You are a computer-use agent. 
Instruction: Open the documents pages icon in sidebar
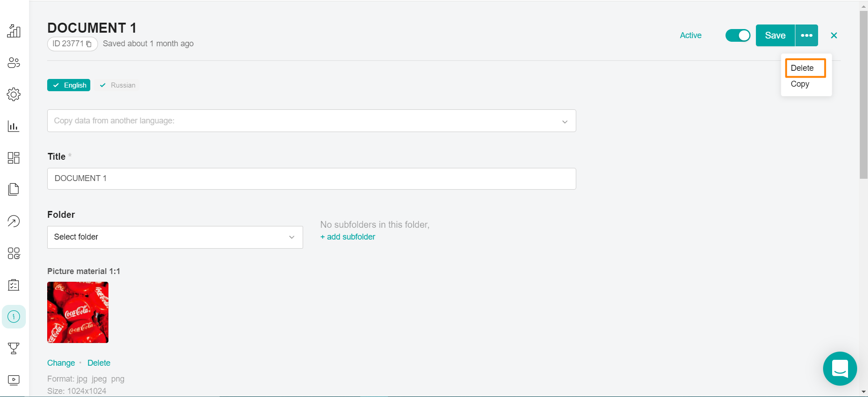point(14,190)
